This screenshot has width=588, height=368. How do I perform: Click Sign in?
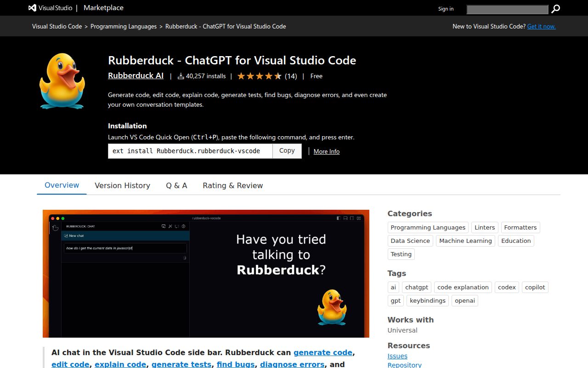[446, 9]
